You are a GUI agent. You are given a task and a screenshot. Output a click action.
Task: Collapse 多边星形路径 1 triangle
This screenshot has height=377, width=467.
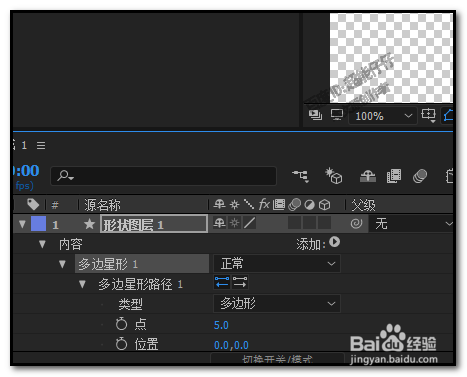point(82,284)
